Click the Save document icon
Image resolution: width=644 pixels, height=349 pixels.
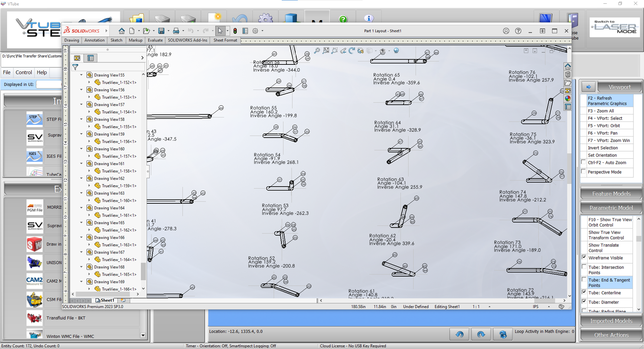[161, 31]
